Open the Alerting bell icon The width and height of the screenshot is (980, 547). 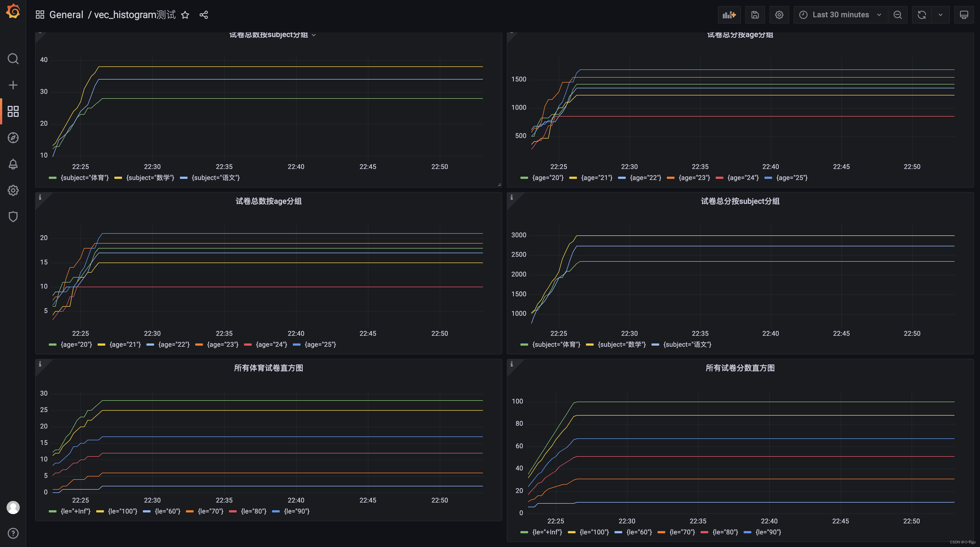pos(13,164)
